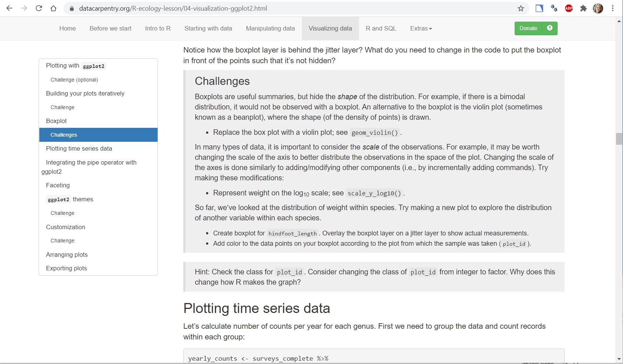Expand the Extras dropdown menu
Viewport: 623px width, 364px height.
pyautogui.click(x=421, y=28)
